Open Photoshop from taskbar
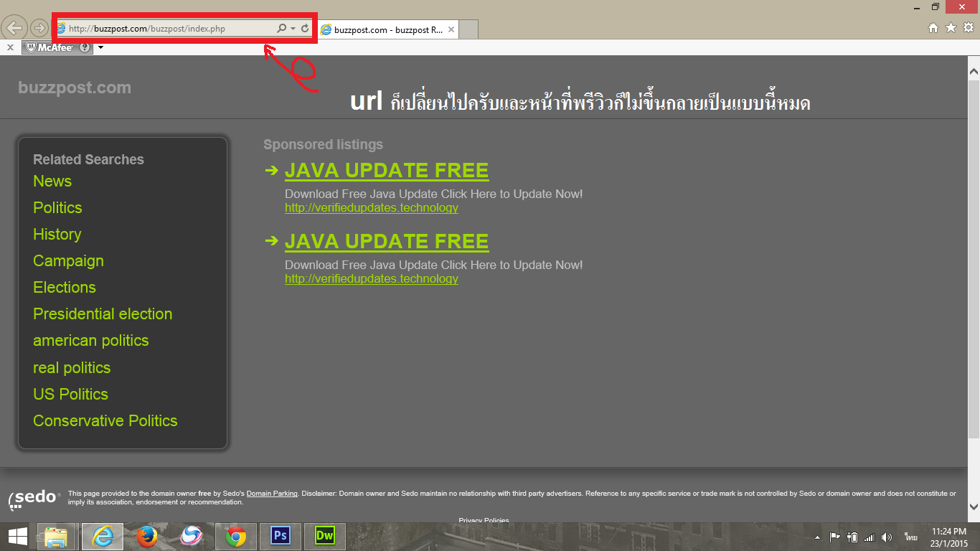980x551 pixels. (280, 536)
